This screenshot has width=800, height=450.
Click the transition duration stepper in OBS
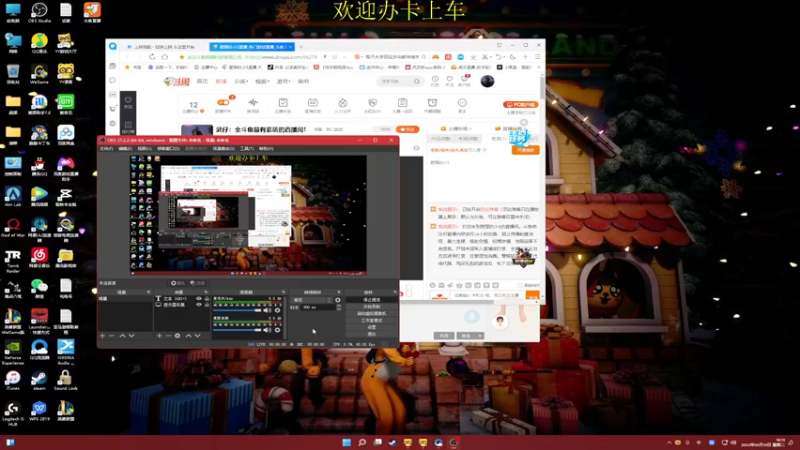coord(339,308)
